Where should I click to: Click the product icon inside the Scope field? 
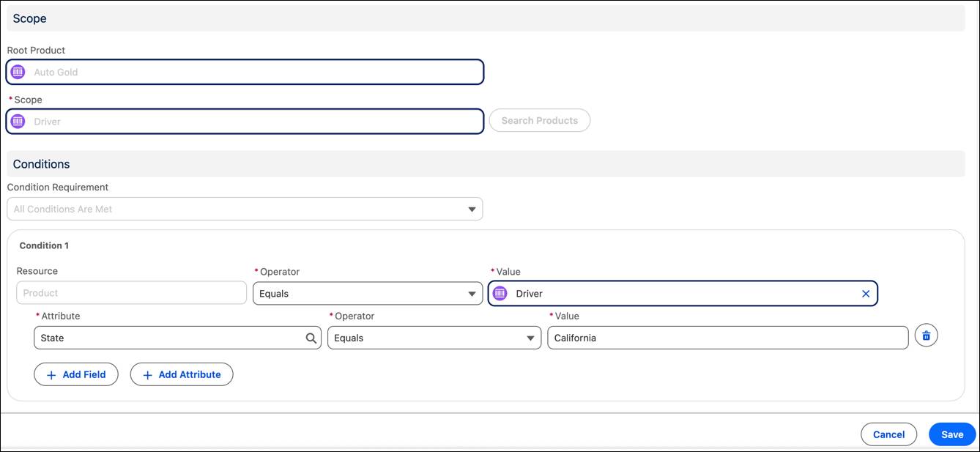tap(18, 120)
